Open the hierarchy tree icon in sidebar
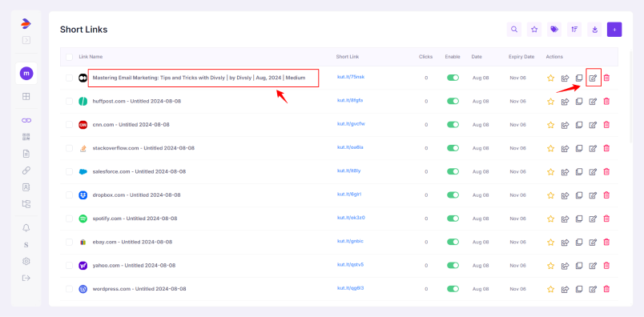Viewport: 644px width, 317px height. tap(26, 203)
